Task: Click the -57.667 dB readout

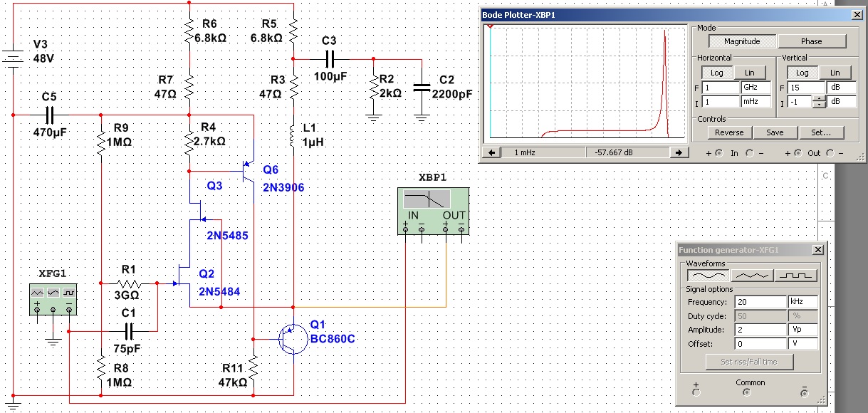Action: click(627, 152)
